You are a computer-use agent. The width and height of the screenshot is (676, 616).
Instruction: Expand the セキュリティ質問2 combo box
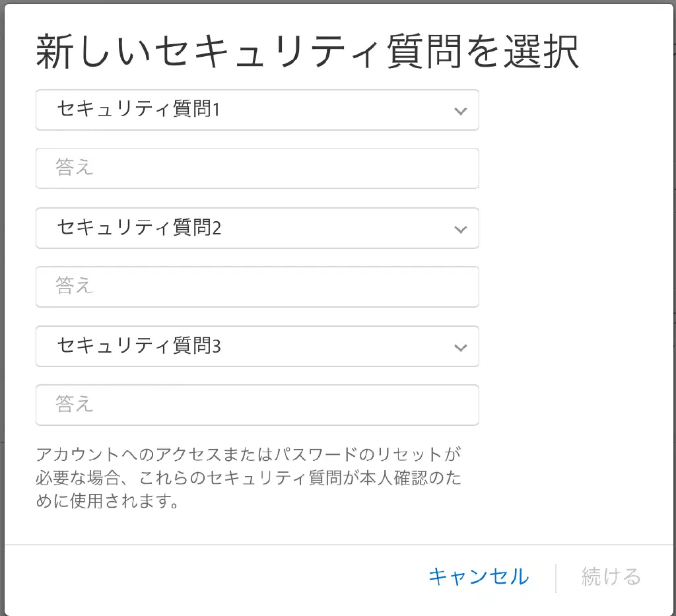click(257, 228)
